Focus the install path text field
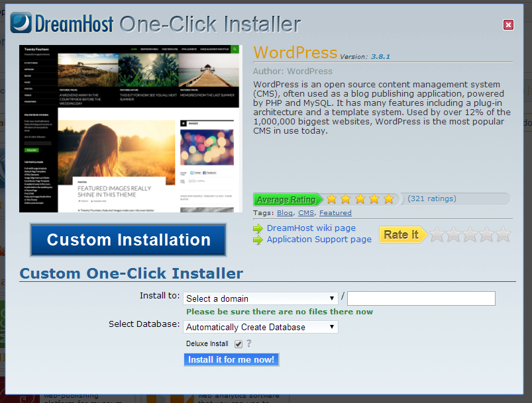 click(x=421, y=298)
